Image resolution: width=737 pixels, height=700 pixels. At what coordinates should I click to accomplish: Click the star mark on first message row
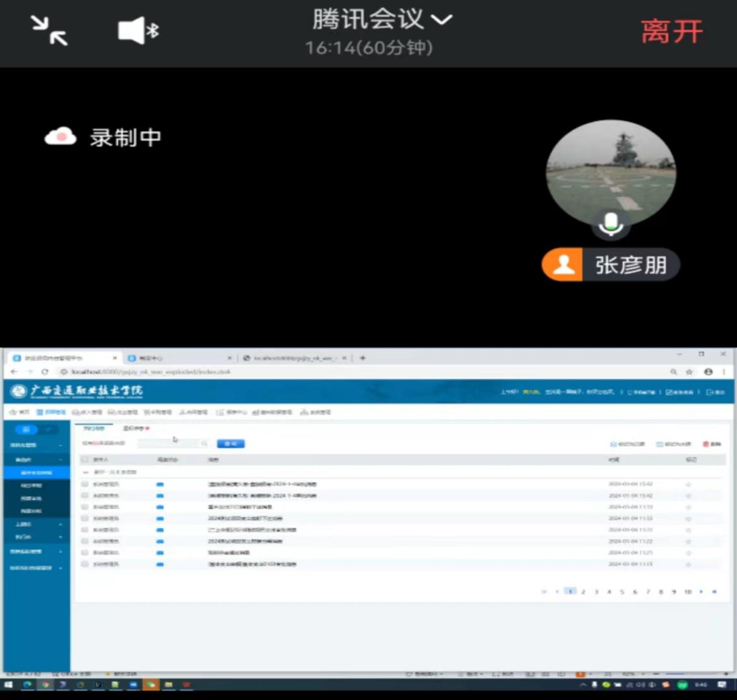click(688, 485)
